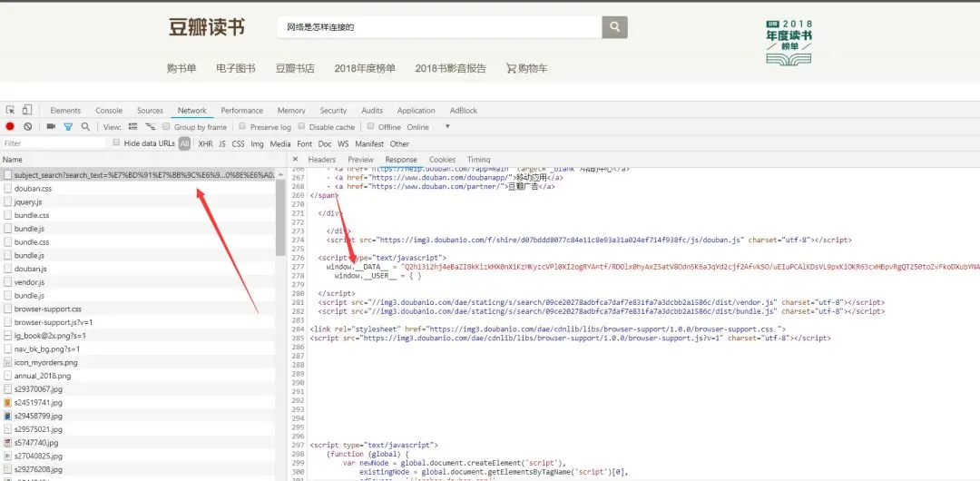Viewport: 980px width, 481px height.
Task: Open the Console tab
Action: 110,111
